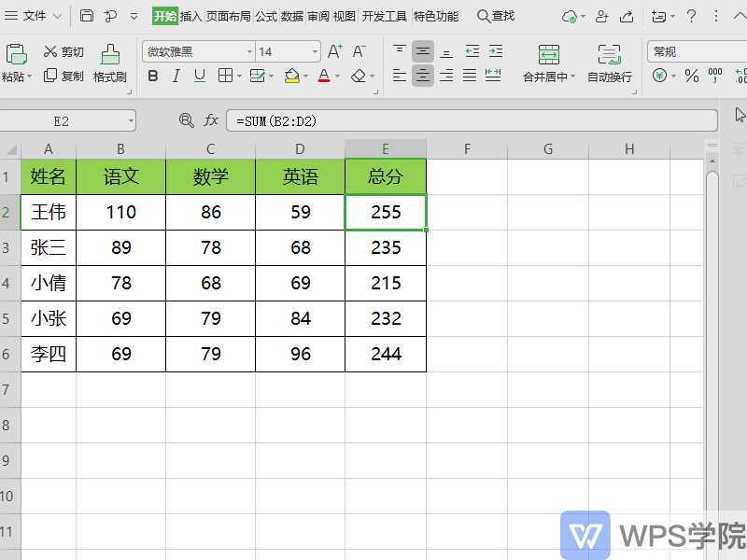This screenshot has width=747, height=560.
Task: Toggle Italic formatting
Action: coord(176,76)
